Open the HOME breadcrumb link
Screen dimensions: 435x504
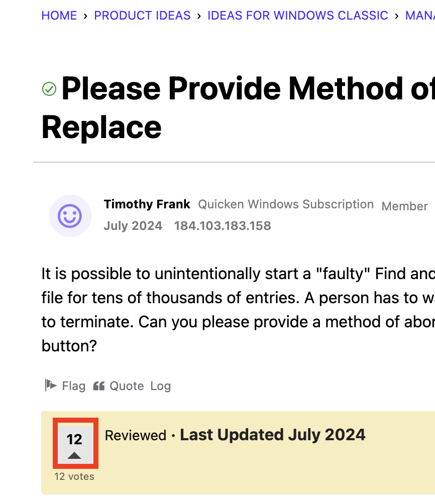pos(59,16)
